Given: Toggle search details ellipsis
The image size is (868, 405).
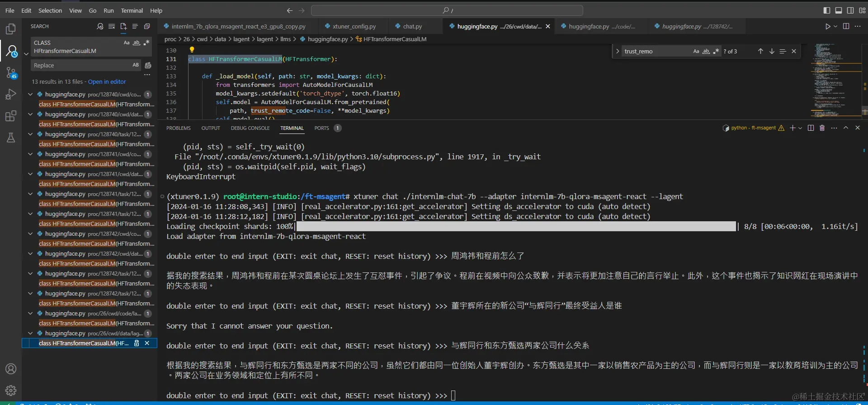Looking at the screenshot, I should tap(147, 75).
